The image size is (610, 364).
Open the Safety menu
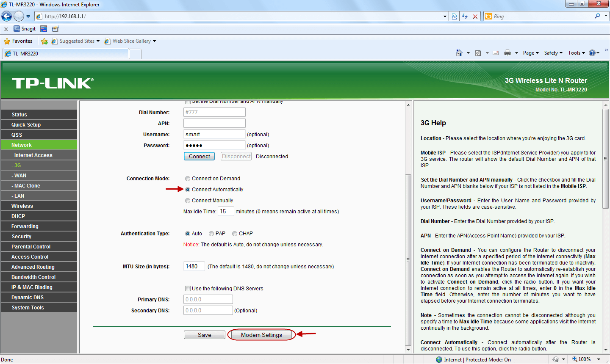pos(553,53)
